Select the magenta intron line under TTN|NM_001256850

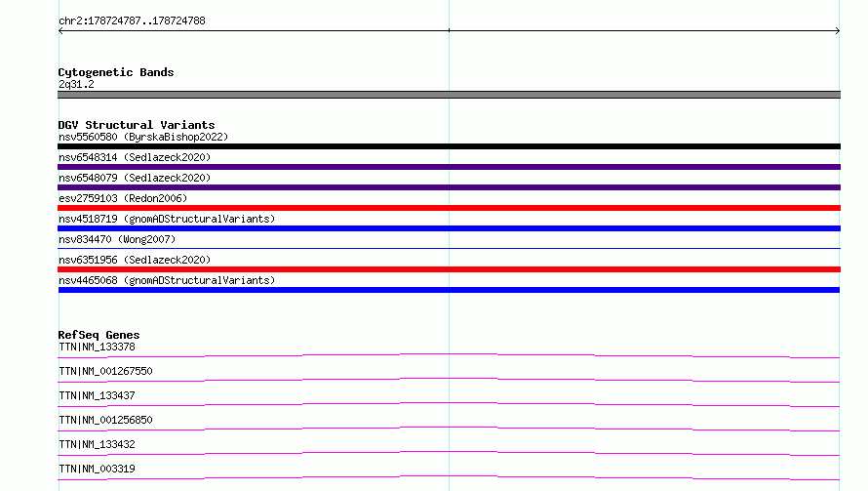click(x=449, y=427)
